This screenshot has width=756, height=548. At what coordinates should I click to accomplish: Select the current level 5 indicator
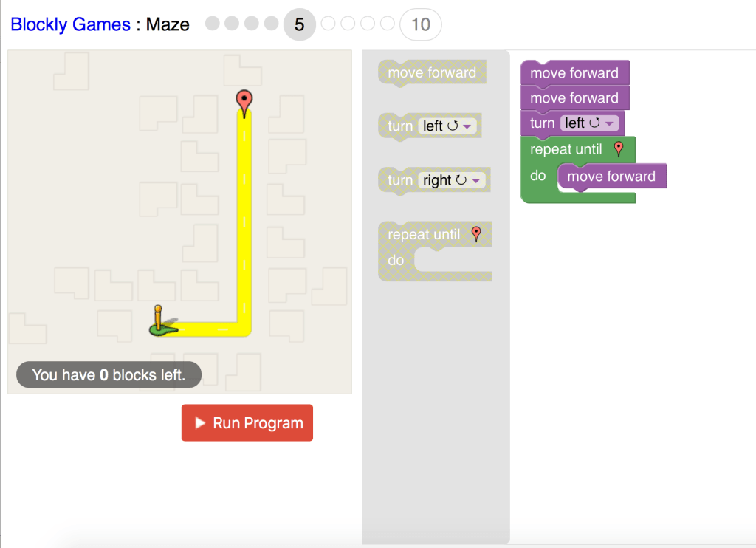point(299,24)
